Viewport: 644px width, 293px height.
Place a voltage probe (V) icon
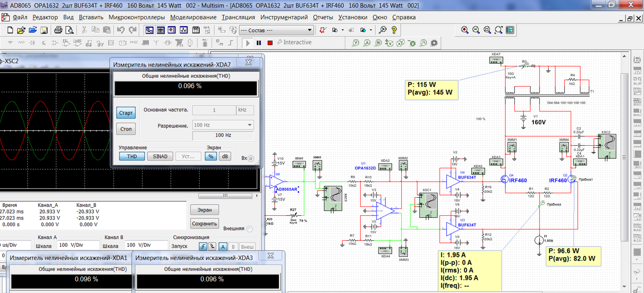(x=356, y=43)
